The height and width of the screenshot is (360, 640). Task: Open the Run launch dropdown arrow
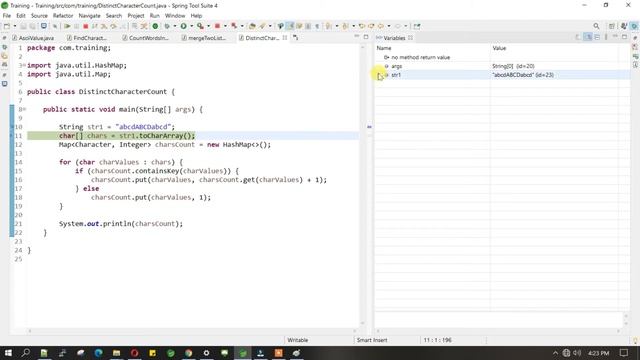click(x=191, y=26)
